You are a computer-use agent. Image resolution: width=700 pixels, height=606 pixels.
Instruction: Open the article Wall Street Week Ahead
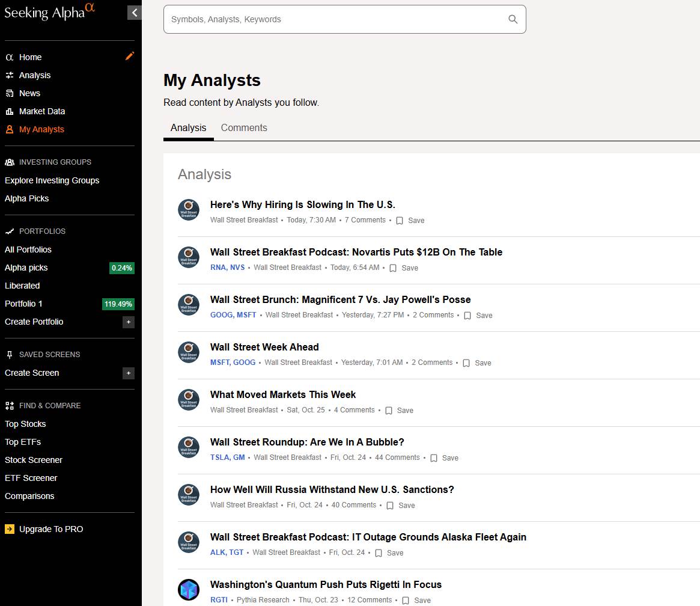[264, 347]
